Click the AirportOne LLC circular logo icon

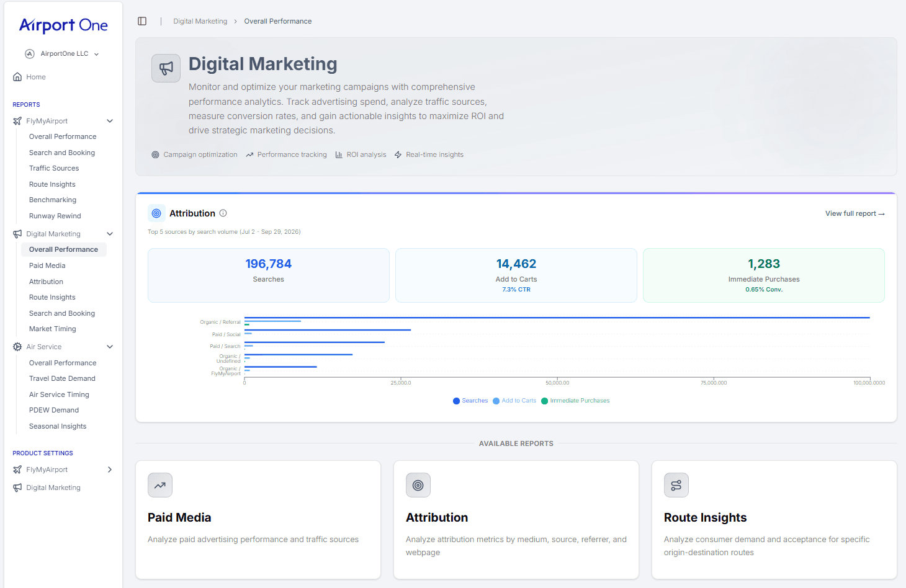[x=30, y=54]
